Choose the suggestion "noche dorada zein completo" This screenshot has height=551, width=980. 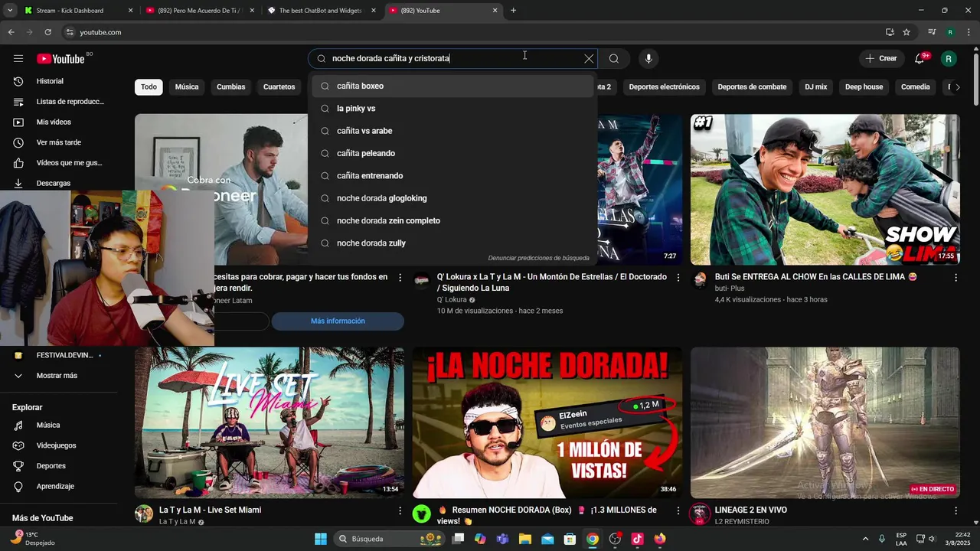coord(452,221)
